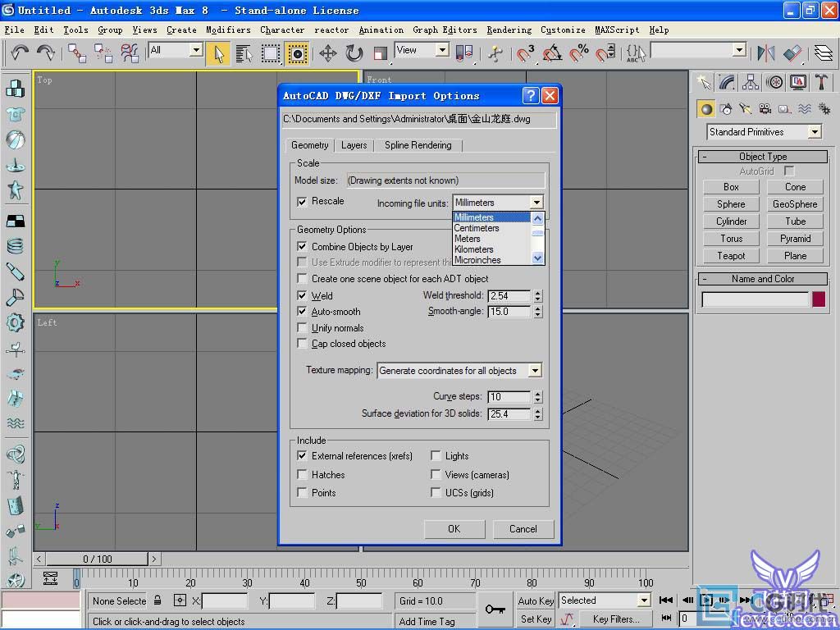This screenshot has width=840, height=630.
Task: Open the Selected key mode dropdown
Action: coord(605,600)
